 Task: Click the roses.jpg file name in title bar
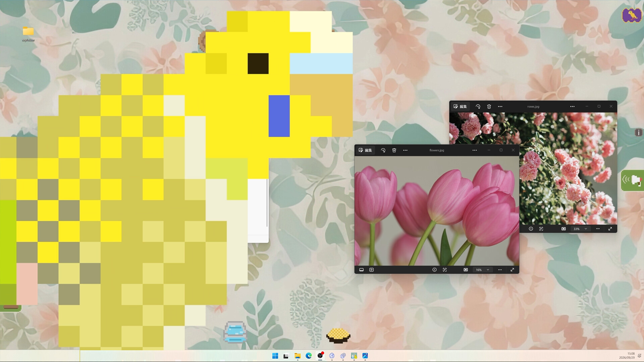click(533, 107)
